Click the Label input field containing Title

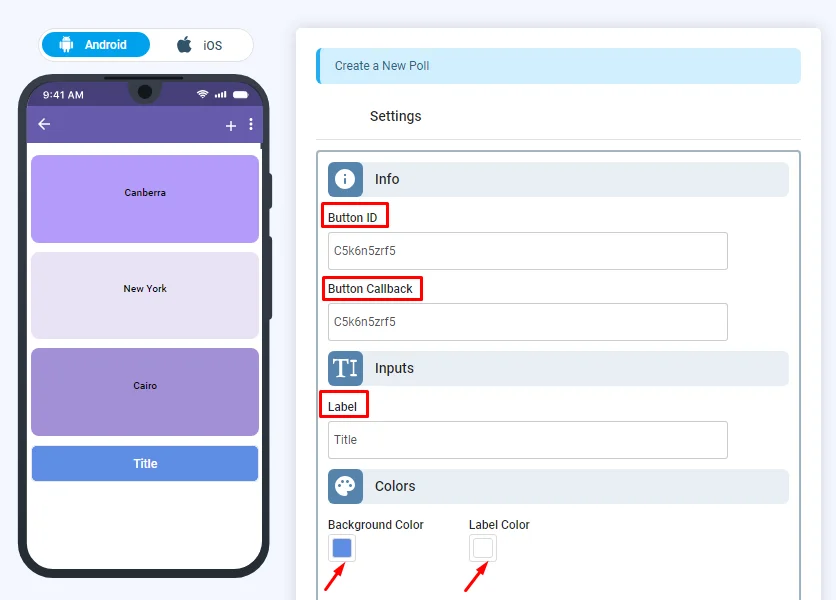pos(528,440)
